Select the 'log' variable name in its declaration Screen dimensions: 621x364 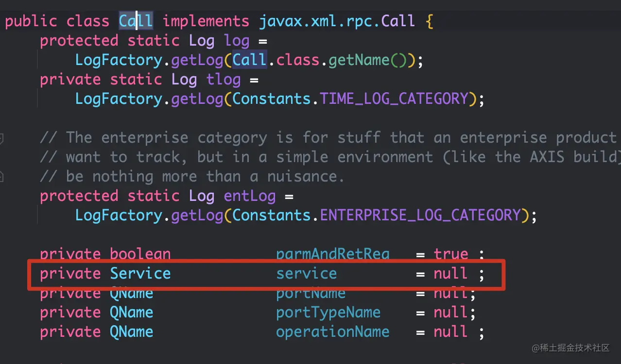tap(237, 41)
